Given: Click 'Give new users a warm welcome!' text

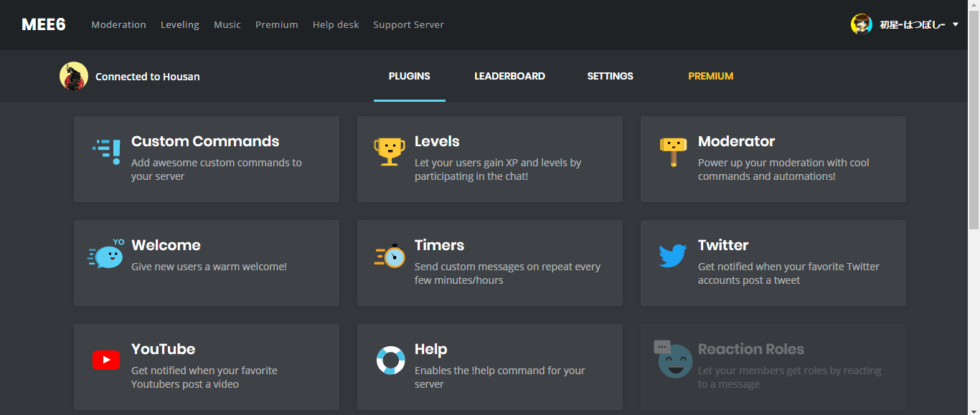Looking at the screenshot, I should pos(209,267).
